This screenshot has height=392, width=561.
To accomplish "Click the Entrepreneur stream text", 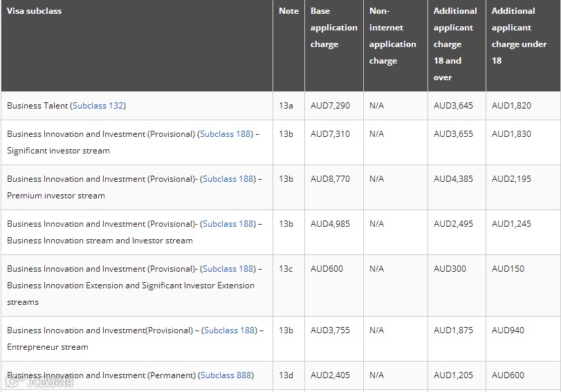I will pos(48,347).
